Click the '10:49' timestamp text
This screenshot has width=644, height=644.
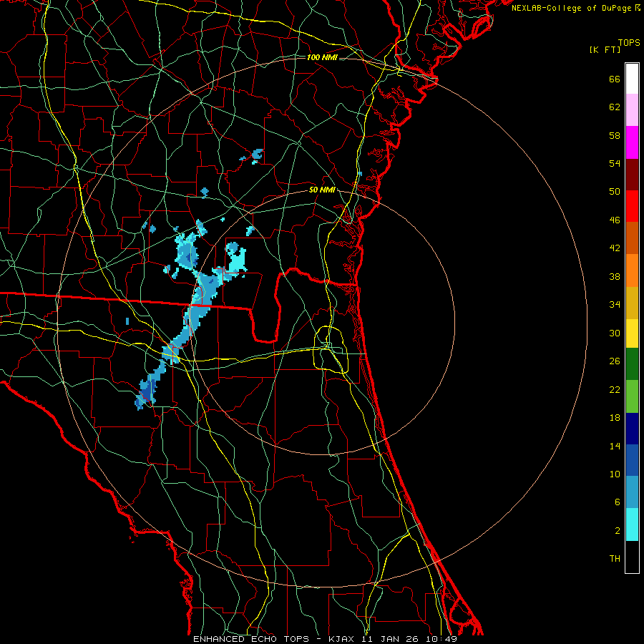[441, 639]
